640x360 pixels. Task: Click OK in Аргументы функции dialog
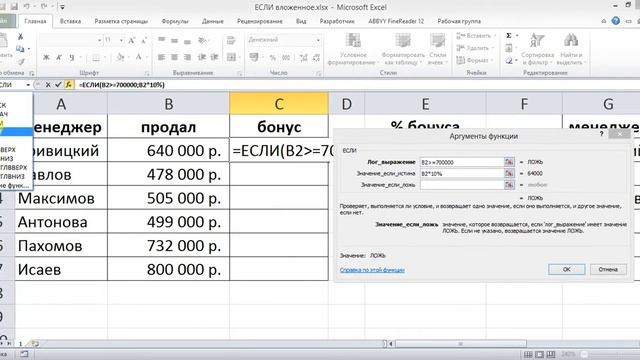[x=567, y=269]
